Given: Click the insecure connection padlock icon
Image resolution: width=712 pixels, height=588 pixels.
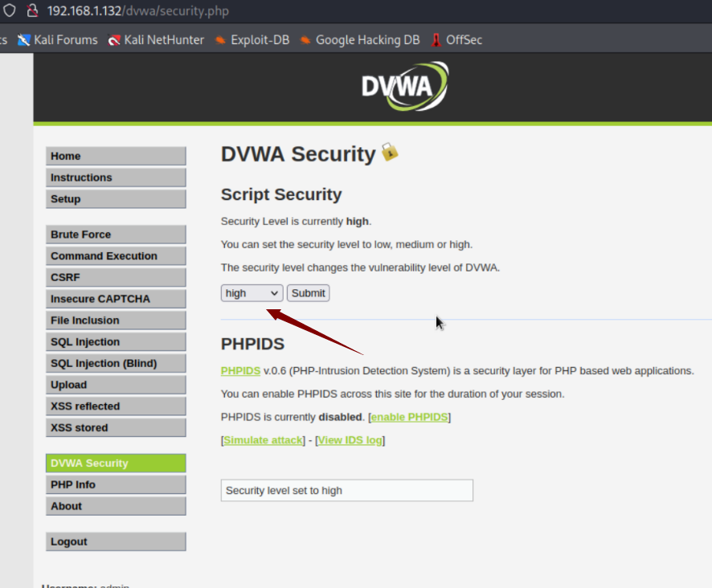Looking at the screenshot, I should (x=32, y=10).
